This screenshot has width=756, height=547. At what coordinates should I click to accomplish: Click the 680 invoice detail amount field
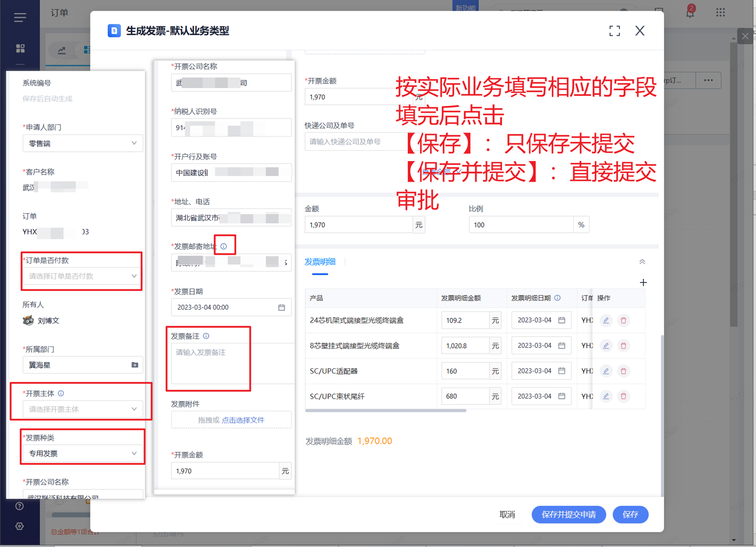click(x=465, y=396)
